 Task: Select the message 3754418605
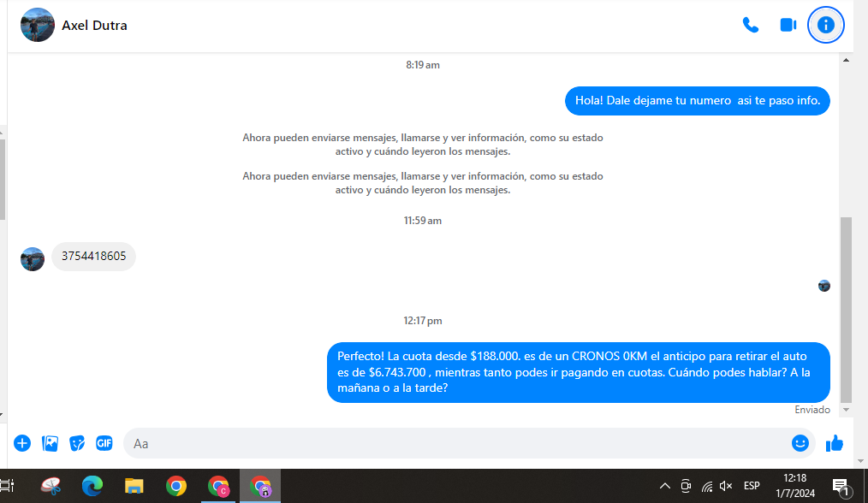tap(93, 256)
